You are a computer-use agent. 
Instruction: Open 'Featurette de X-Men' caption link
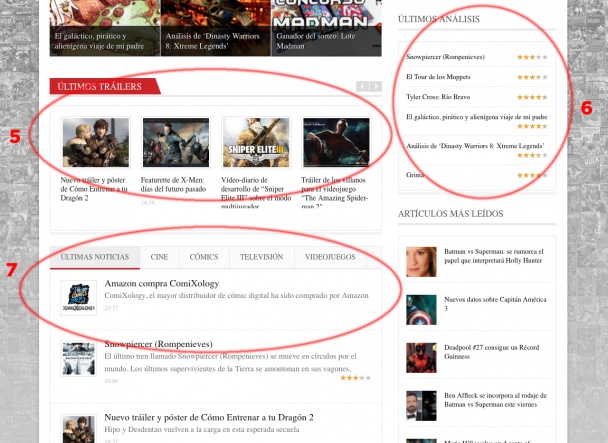173,185
